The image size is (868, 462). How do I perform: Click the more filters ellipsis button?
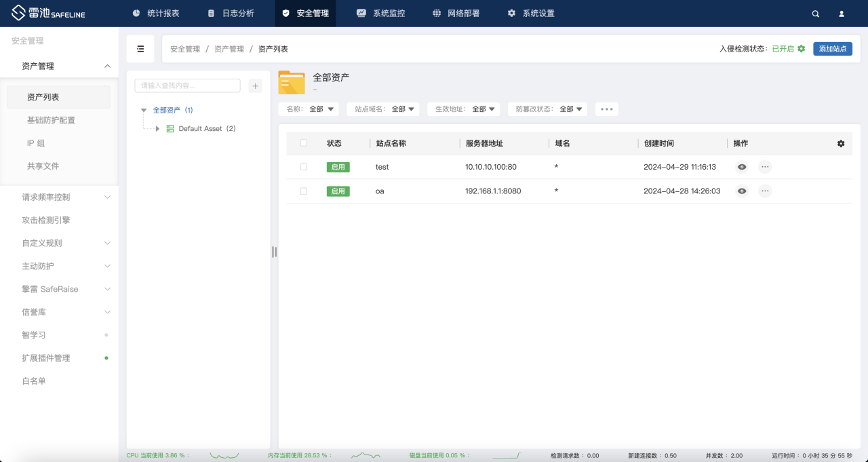coord(606,109)
